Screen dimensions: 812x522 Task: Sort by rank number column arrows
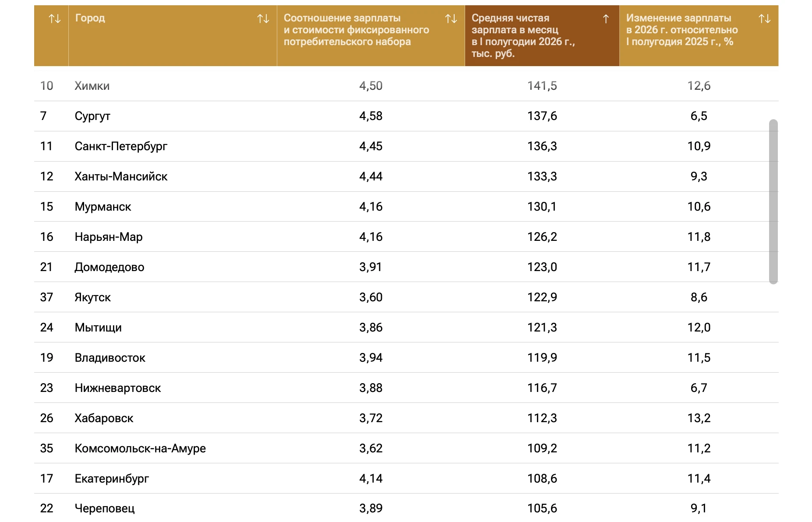click(55, 18)
